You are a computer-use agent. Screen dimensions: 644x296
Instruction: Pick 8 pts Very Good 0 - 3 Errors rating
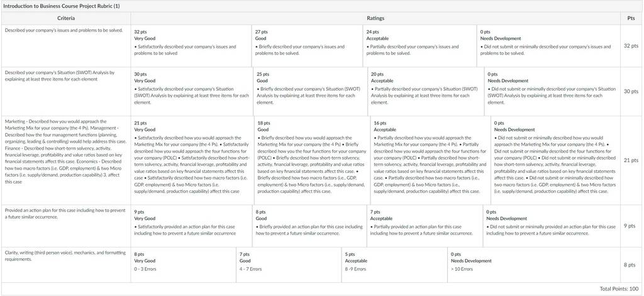tap(183, 265)
